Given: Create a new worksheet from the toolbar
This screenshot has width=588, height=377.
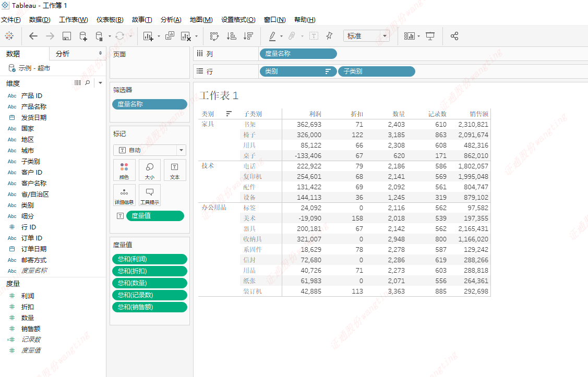Looking at the screenshot, I should [x=148, y=36].
